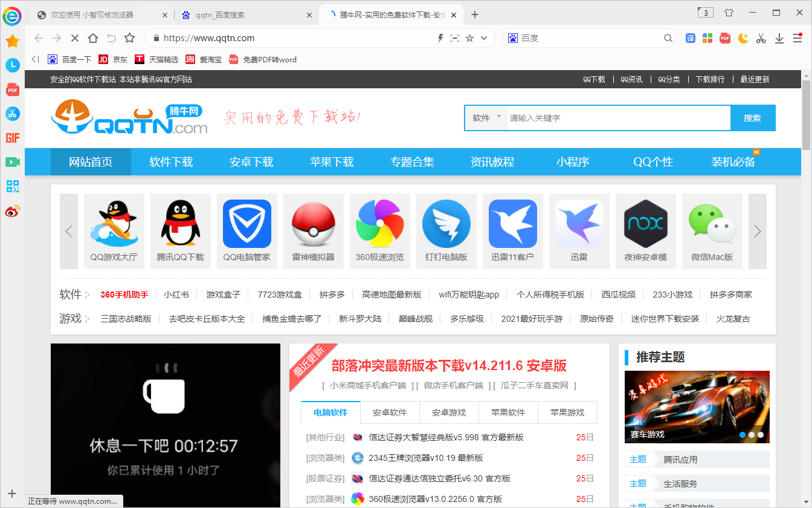Open the 部落冲突最新版本下载 headline
The height and width of the screenshot is (508, 812).
click(449, 365)
